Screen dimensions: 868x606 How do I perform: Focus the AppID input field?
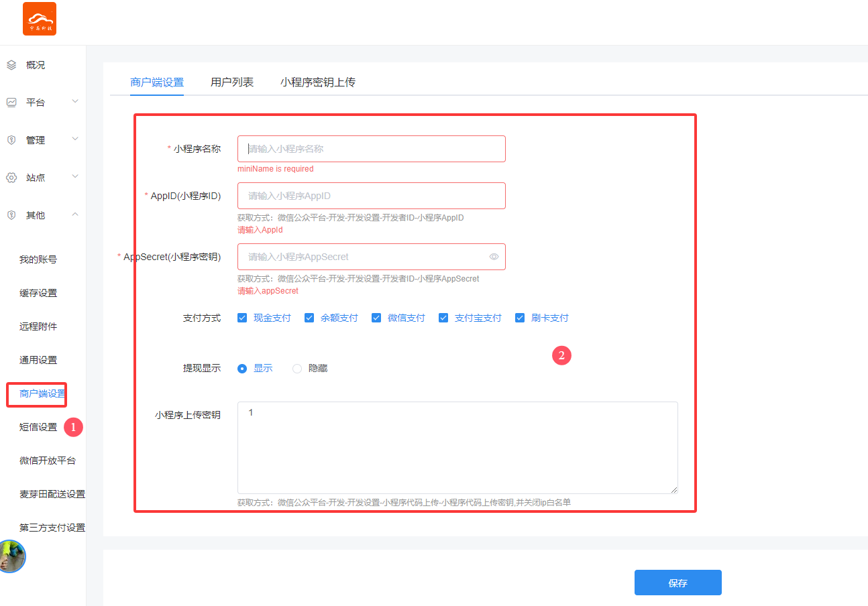(372, 196)
